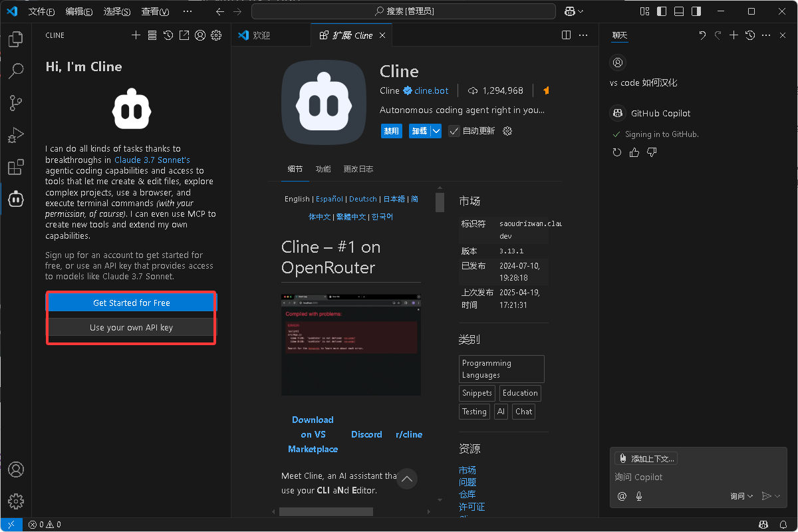Open the Extensions view in activity bar
Viewport: 798px width, 532px height.
[x=16, y=166]
